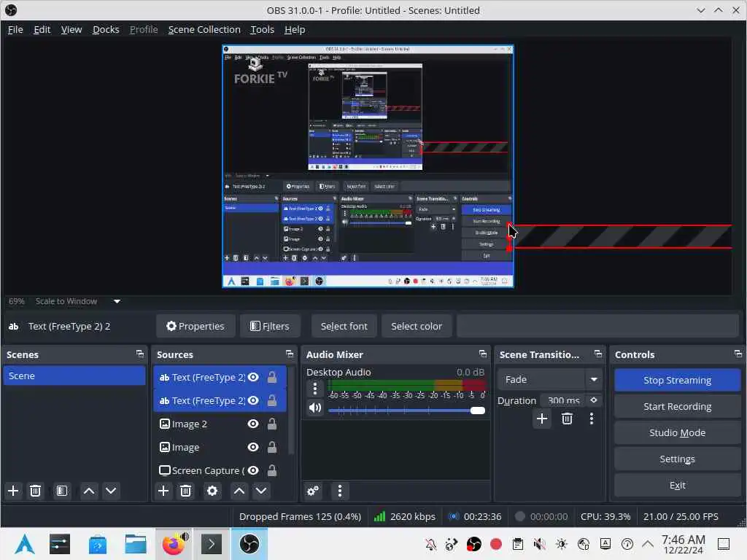Click Select color button
This screenshot has height=560, width=747.
point(417,326)
